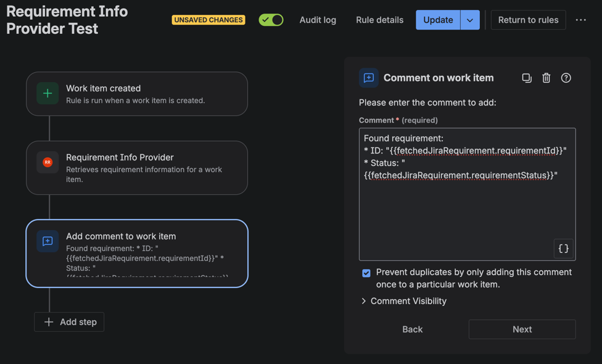Screen dimensions: 602x364
Task: Open Rule details
Action: (379, 20)
